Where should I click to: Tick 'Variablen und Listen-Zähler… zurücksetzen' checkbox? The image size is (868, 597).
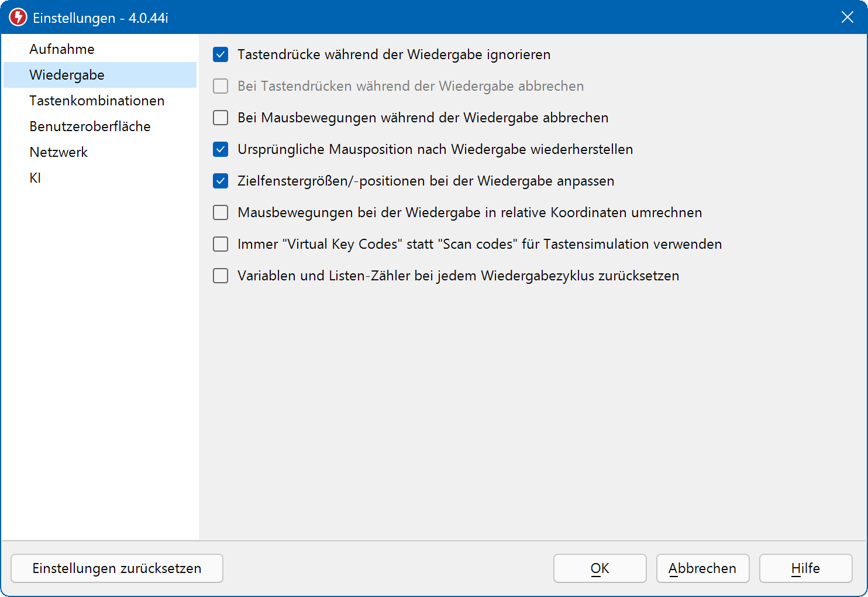pyautogui.click(x=221, y=276)
